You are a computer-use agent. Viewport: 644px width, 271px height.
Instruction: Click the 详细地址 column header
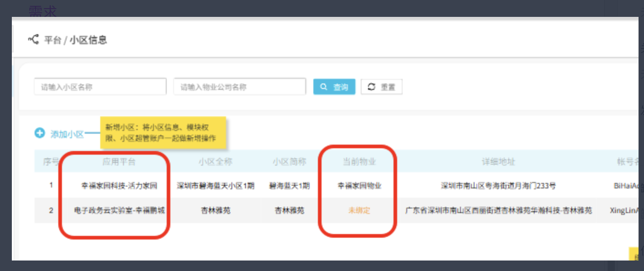(x=498, y=162)
